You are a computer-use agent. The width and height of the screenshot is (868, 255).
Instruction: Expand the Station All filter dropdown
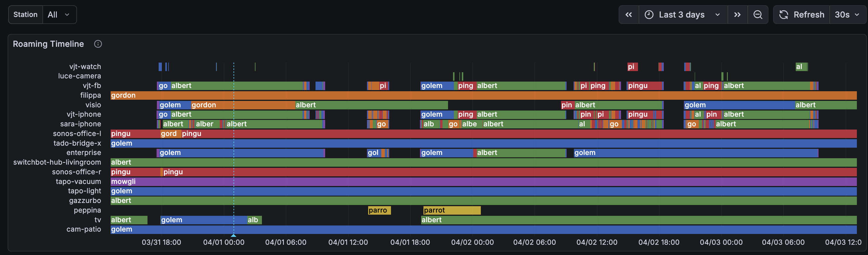pyautogui.click(x=59, y=15)
